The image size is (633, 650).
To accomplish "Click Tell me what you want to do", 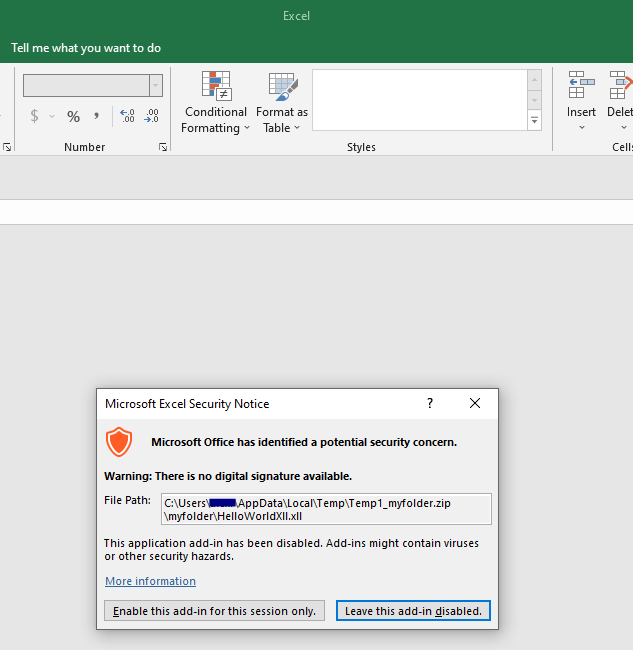I will point(86,48).
